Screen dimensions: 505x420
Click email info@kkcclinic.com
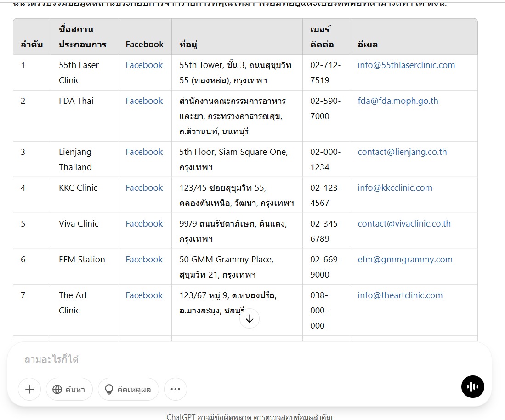395,188
